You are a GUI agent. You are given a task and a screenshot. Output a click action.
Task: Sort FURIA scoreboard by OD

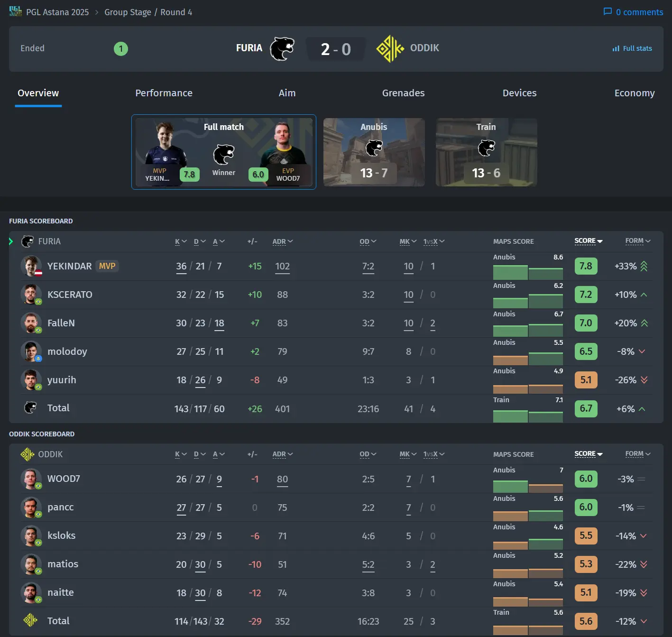click(368, 241)
